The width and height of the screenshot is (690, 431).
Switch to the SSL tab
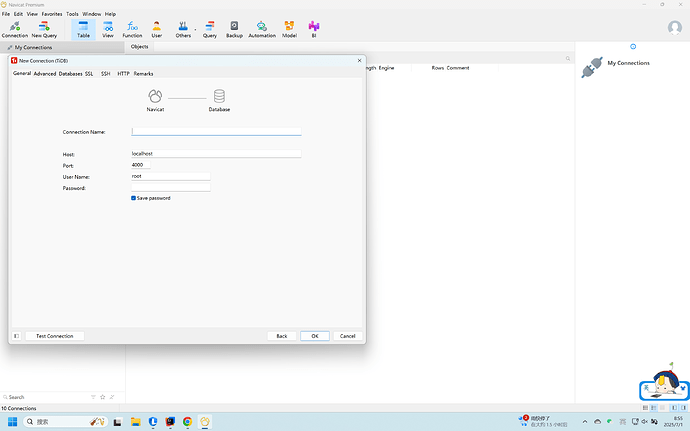coord(89,74)
